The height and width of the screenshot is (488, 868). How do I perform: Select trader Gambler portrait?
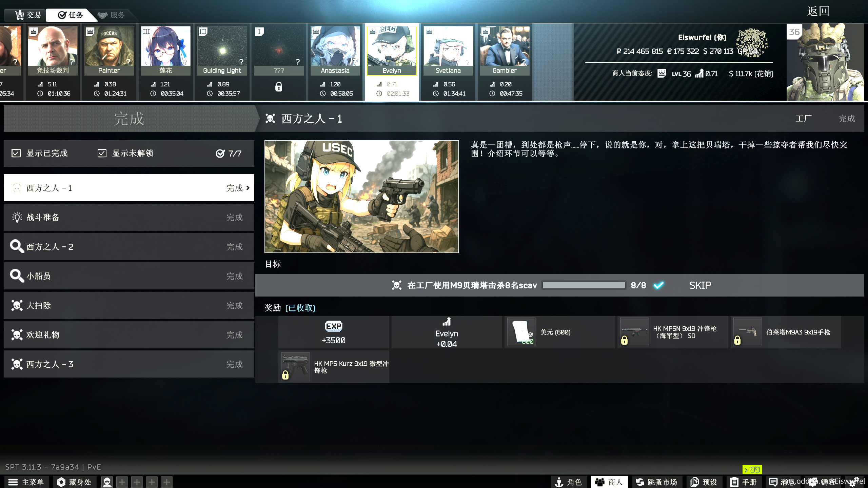[505, 46]
